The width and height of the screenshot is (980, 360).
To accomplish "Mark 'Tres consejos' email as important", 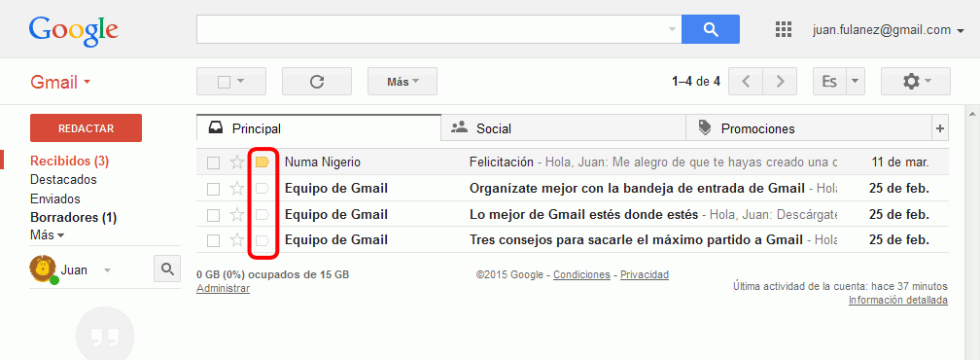I will point(262,240).
